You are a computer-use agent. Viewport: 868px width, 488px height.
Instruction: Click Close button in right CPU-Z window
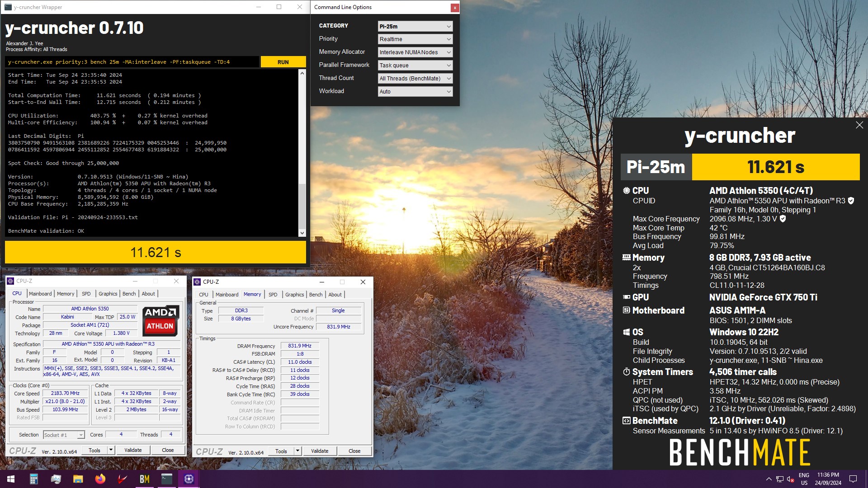(x=354, y=451)
